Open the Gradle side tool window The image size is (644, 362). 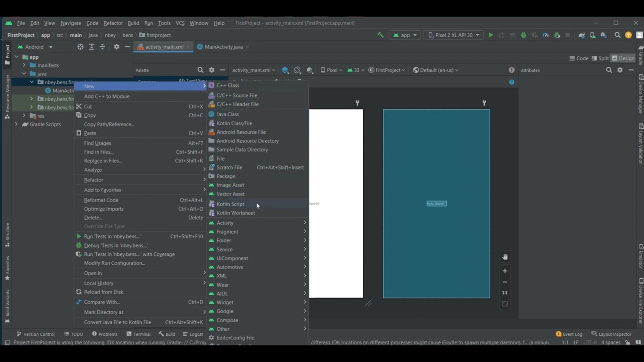pos(640,56)
